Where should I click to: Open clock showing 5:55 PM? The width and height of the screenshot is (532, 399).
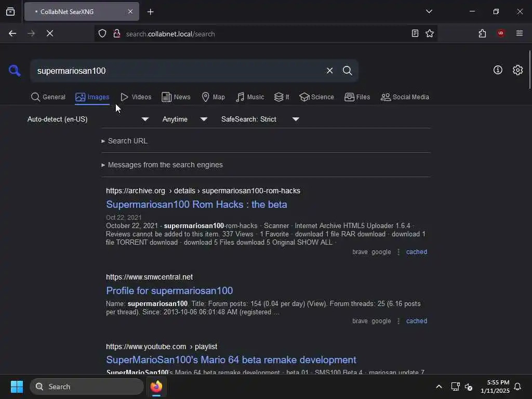point(495,387)
